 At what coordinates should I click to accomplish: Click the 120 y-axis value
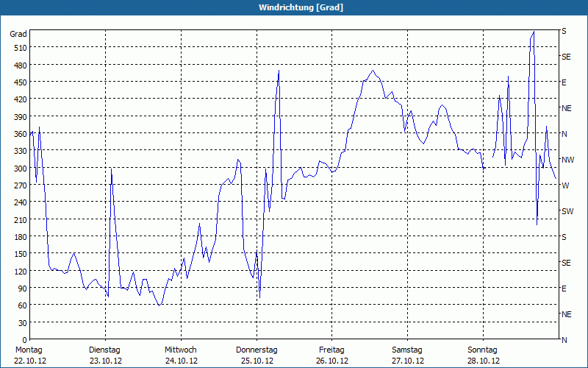[x=21, y=271]
